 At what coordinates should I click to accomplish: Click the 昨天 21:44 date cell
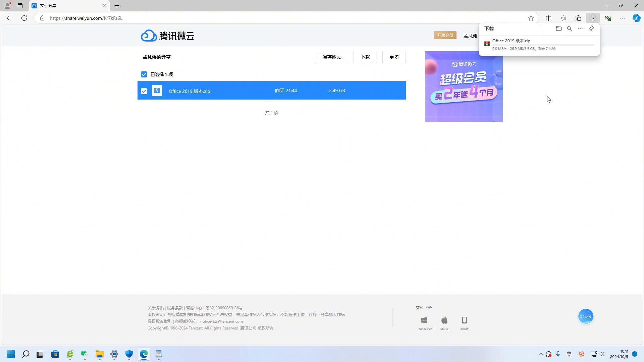[286, 90]
